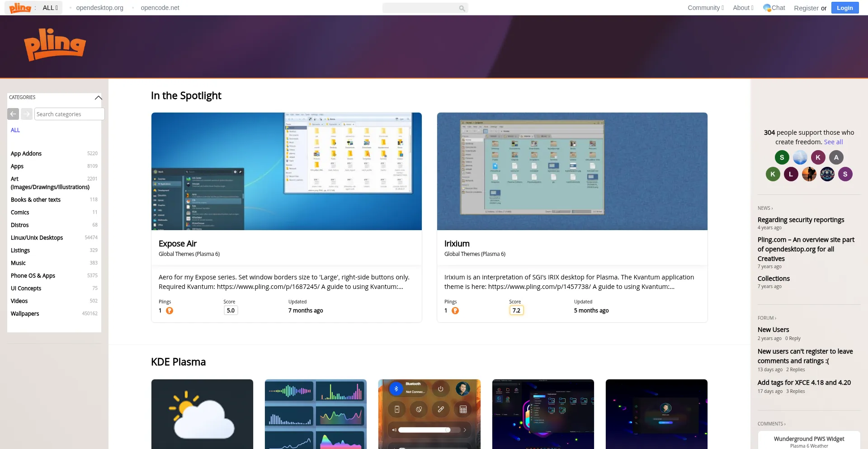The height and width of the screenshot is (449, 868).
Task: Select the Wallpapers category
Action: (x=25, y=313)
